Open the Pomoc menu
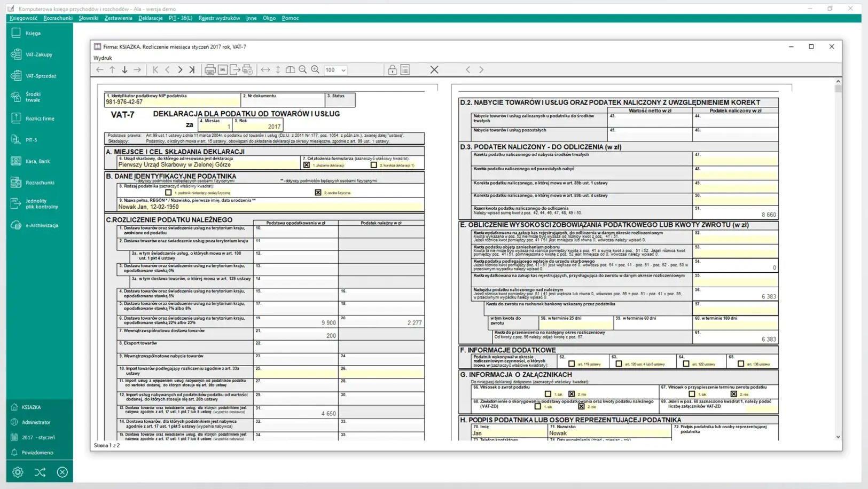The width and height of the screenshot is (868, 489). [291, 18]
